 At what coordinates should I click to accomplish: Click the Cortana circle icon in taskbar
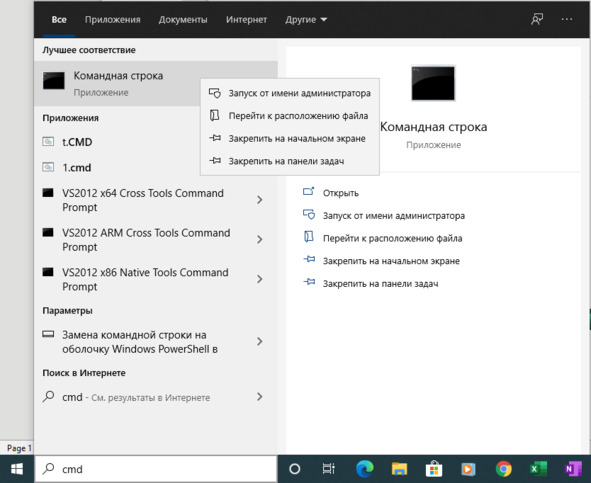tap(294, 469)
